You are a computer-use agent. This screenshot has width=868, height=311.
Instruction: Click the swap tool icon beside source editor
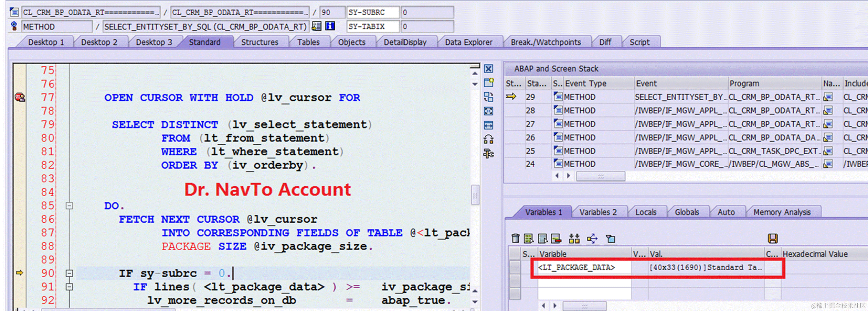coord(488,97)
